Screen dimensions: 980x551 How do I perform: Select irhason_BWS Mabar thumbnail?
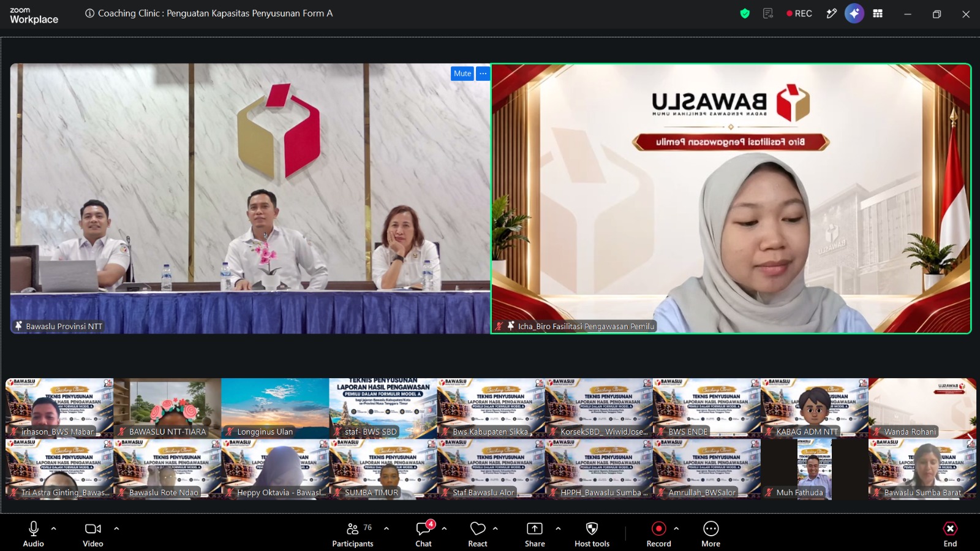(x=59, y=408)
